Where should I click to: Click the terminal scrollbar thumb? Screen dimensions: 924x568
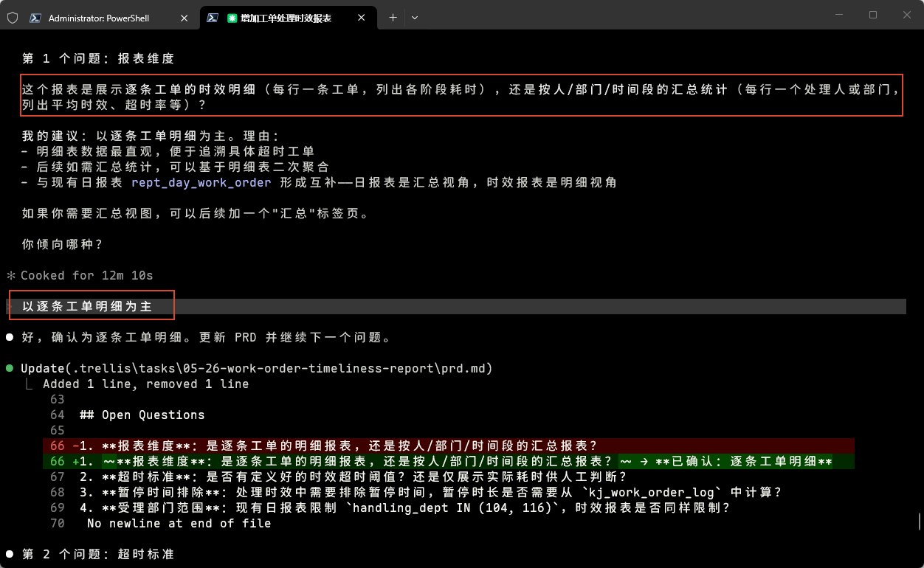tap(919, 522)
